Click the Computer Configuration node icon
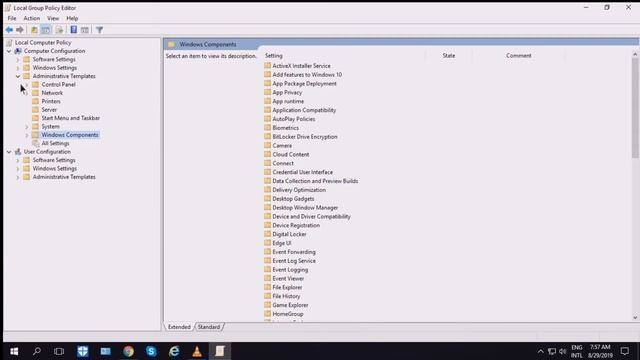 coord(18,51)
